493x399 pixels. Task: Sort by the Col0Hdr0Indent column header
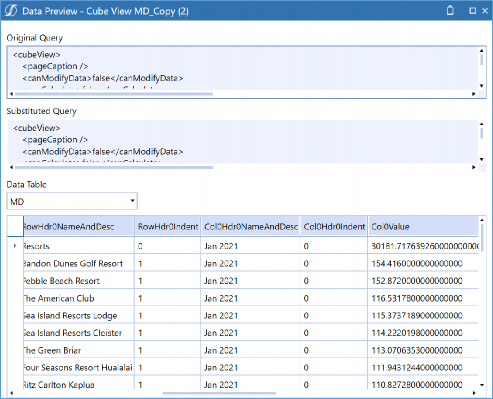click(334, 227)
